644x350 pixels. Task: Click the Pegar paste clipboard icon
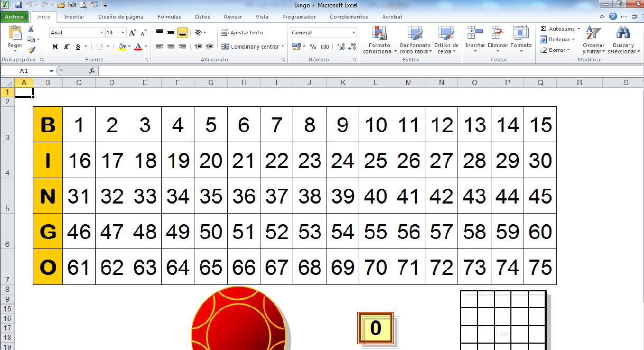tap(15, 33)
